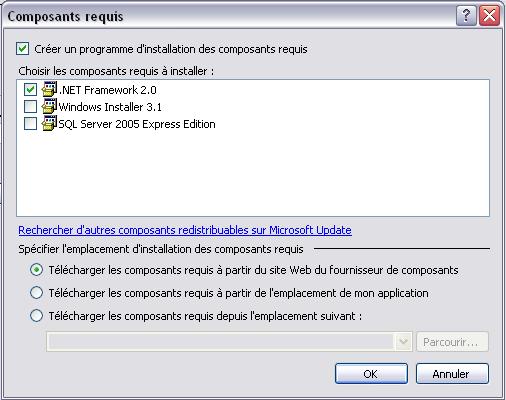The width and height of the screenshot is (506, 400).
Task: Open the help question mark button
Action: click(x=466, y=15)
